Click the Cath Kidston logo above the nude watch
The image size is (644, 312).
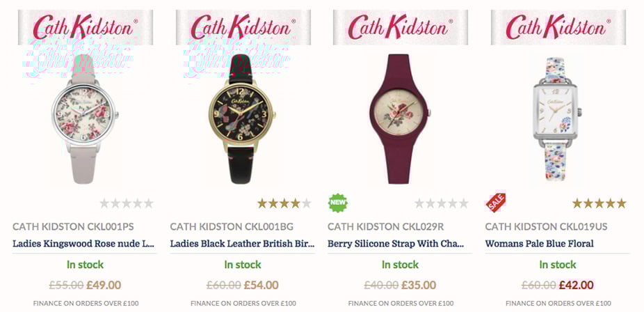86,28
